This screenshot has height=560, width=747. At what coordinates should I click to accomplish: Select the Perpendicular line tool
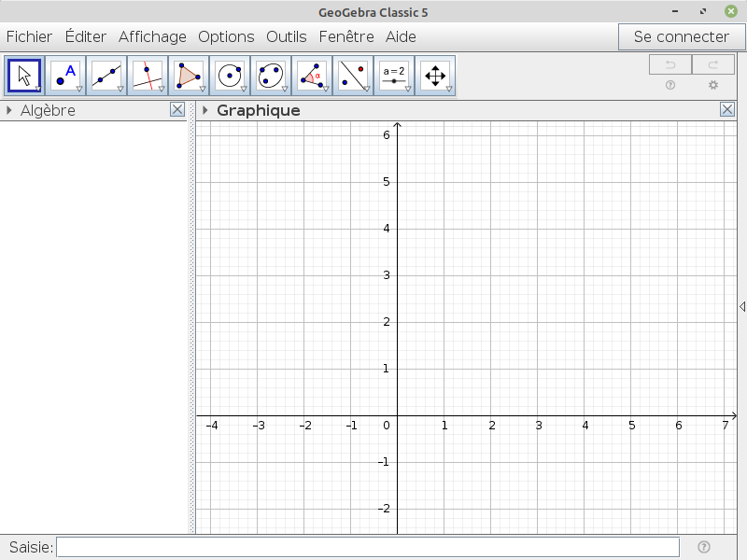[148, 76]
